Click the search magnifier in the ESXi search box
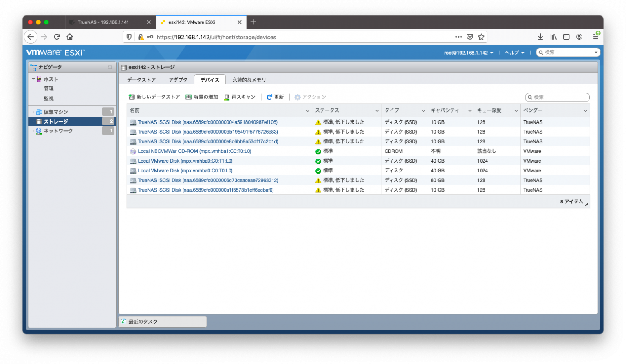Image resolution: width=626 pixels, height=364 pixels. pyautogui.click(x=540, y=52)
